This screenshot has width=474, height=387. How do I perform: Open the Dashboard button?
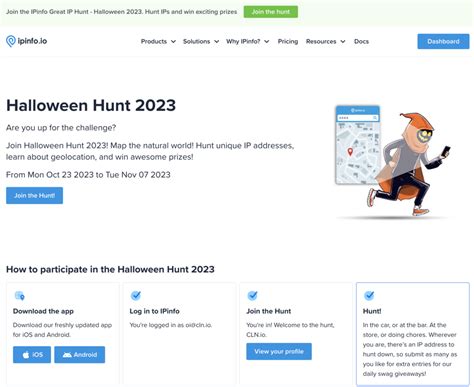point(443,41)
